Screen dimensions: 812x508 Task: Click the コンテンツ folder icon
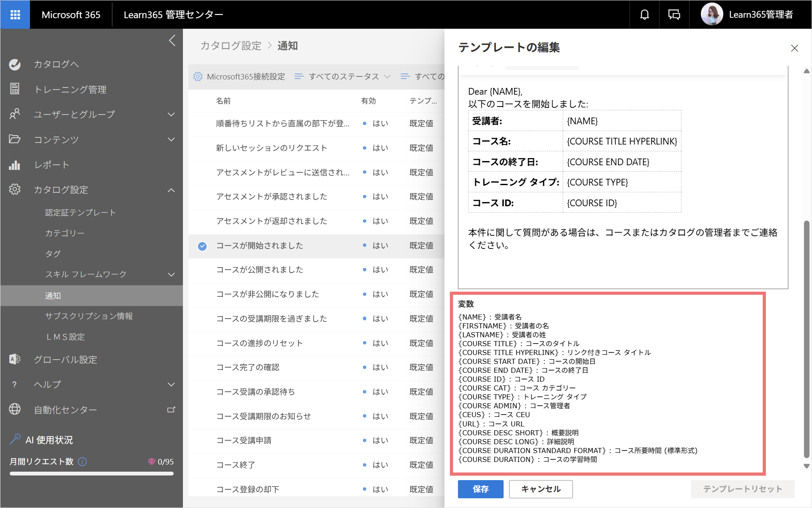(x=15, y=139)
